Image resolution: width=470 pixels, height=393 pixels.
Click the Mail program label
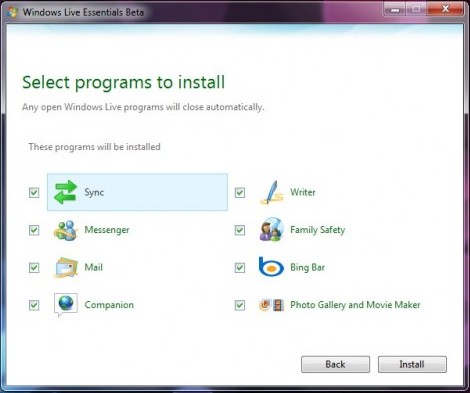click(x=93, y=267)
